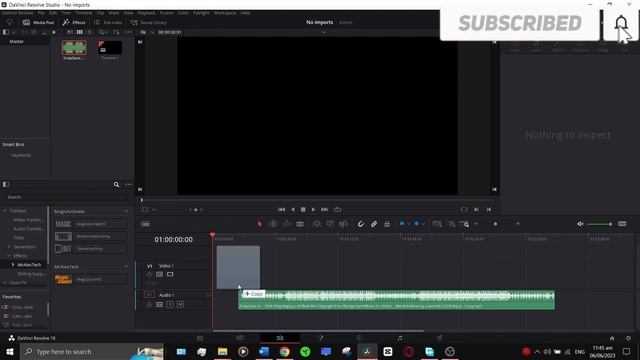This screenshot has width=640, height=360.
Task: Click the Overwrite Clip toolbar icon
Action: 330,224
